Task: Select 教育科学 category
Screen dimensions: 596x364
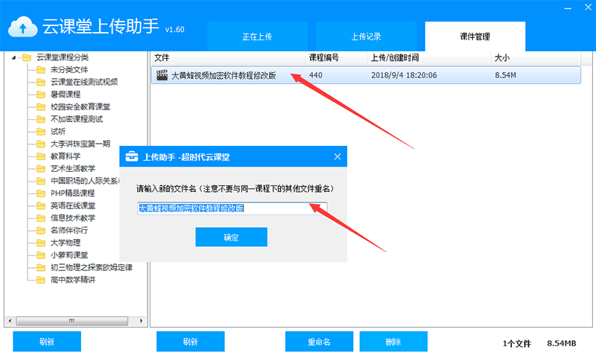Action: (66, 156)
